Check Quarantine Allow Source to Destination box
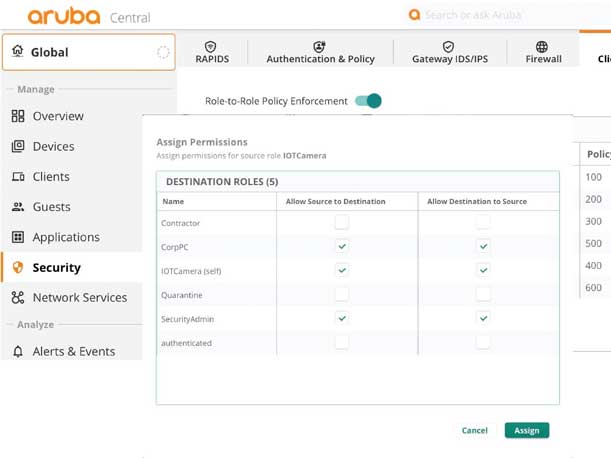 (342, 294)
